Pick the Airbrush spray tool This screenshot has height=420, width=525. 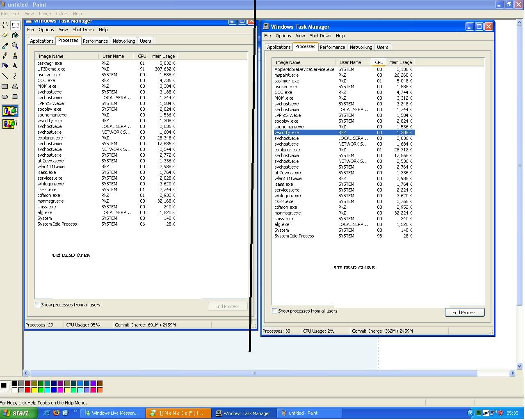[x=5, y=66]
